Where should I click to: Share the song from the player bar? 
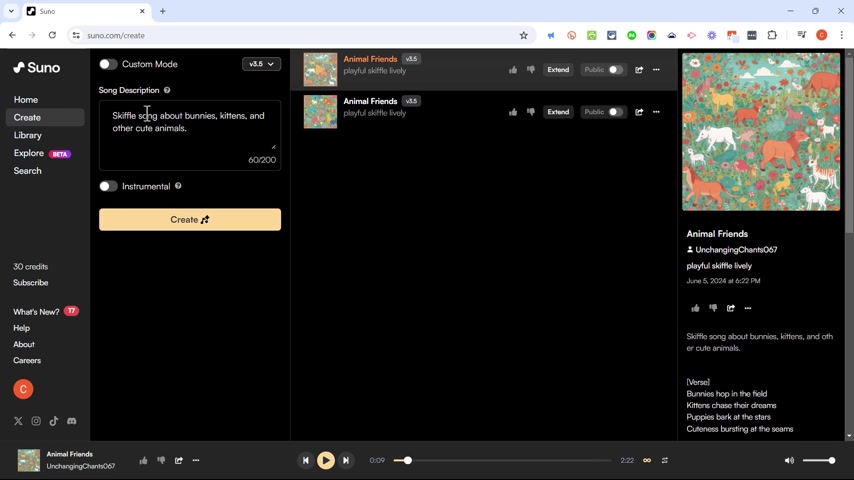pyautogui.click(x=179, y=460)
